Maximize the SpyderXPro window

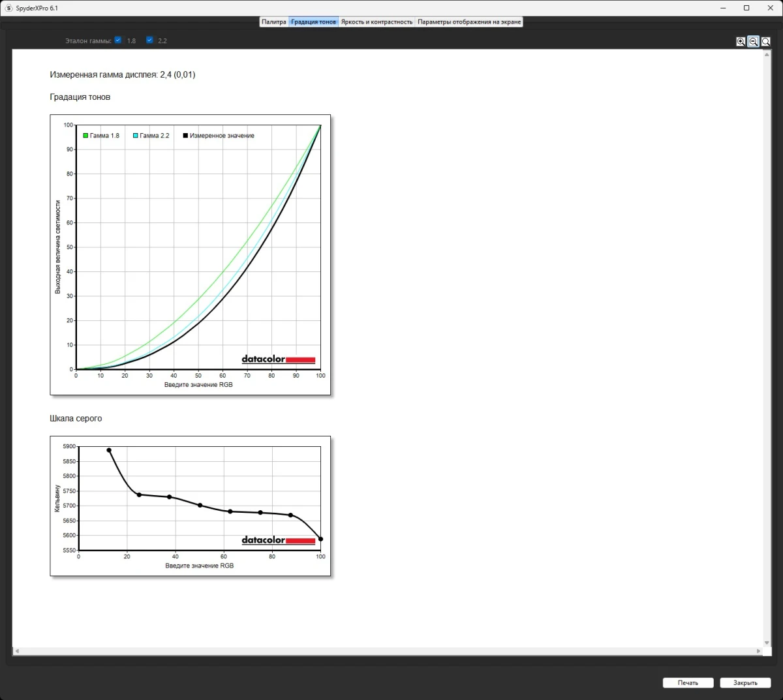[x=746, y=8]
